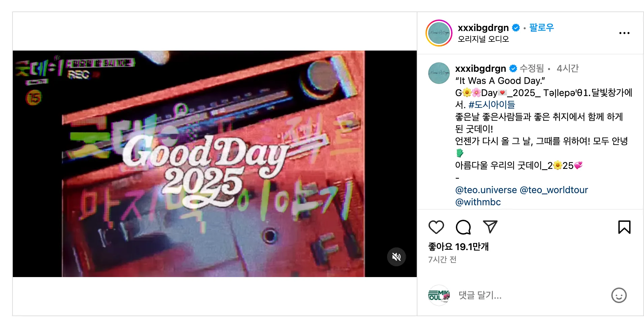Like the post with the heart icon
This screenshot has height=331, width=644.
pyautogui.click(x=436, y=227)
